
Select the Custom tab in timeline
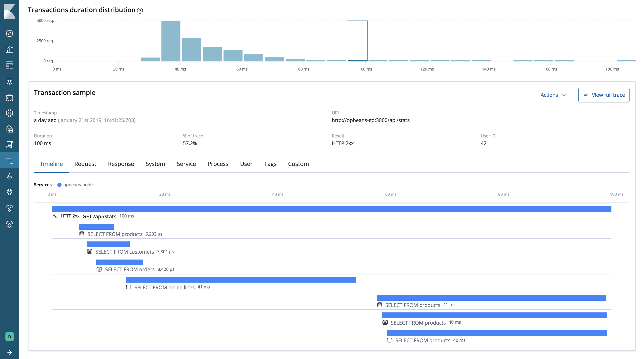299,164
